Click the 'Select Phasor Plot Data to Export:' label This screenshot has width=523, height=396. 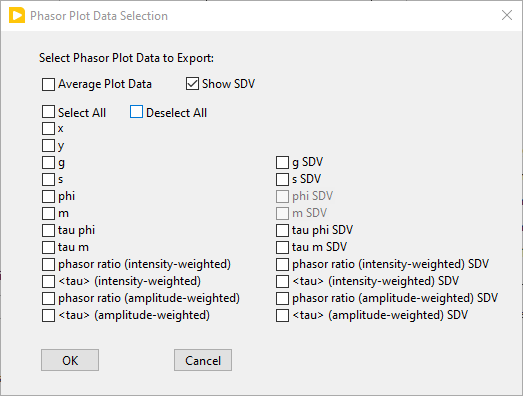tap(126, 58)
